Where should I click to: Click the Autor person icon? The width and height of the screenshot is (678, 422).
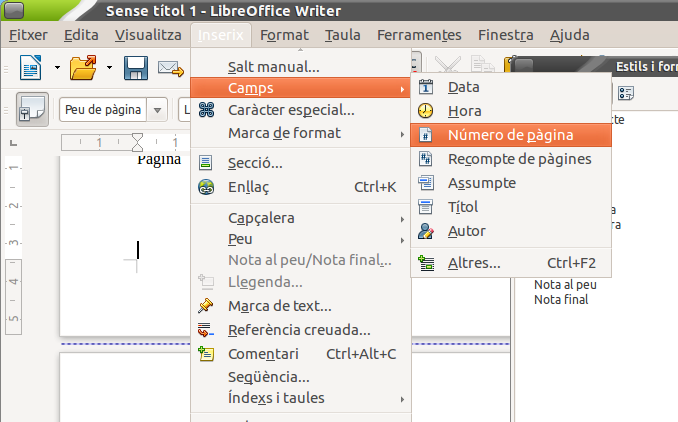426,231
